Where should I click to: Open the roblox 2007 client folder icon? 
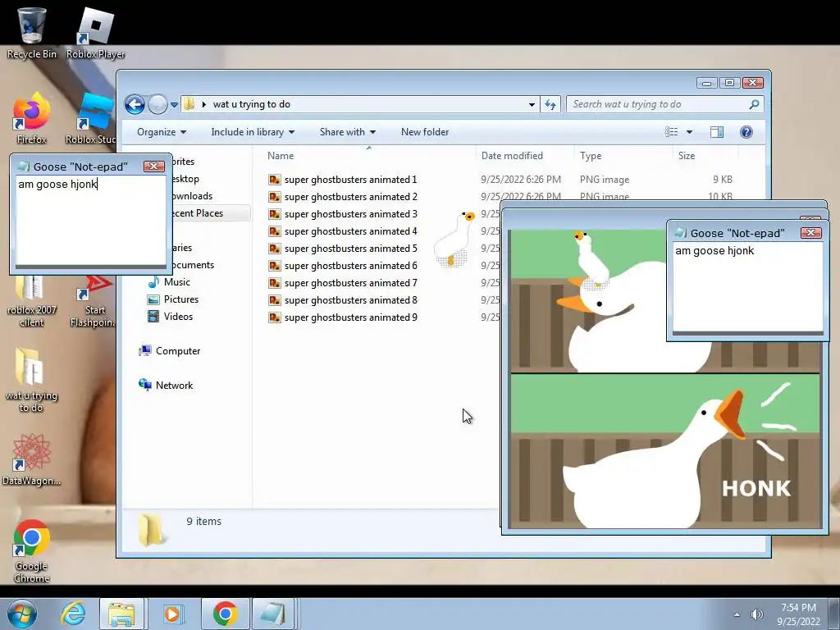pyautogui.click(x=31, y=300)
